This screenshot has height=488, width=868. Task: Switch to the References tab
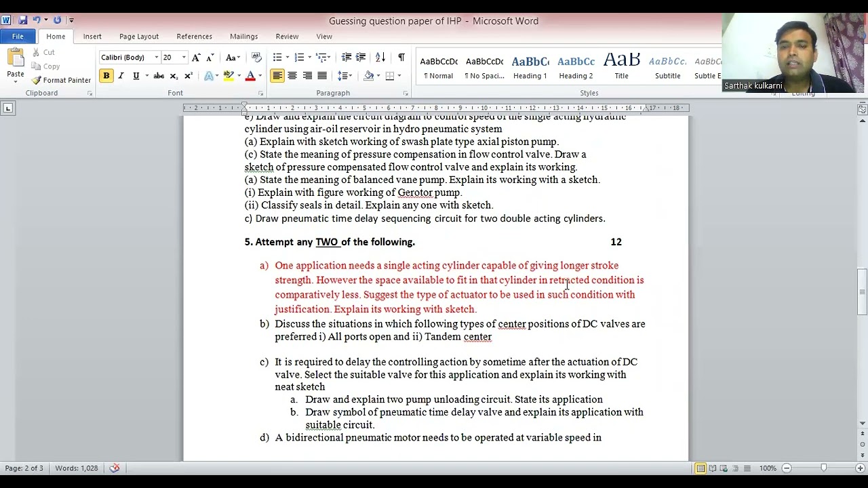pos(195,37)
